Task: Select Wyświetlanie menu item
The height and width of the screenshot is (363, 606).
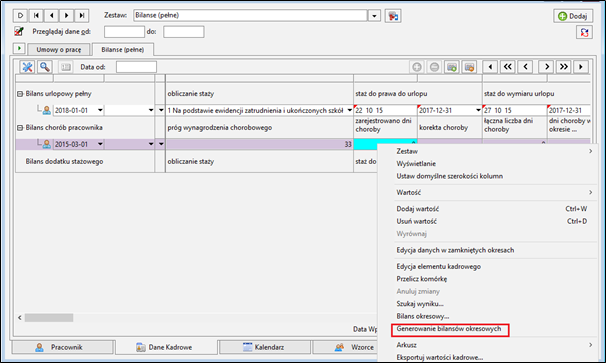Action: coord(416,164)
